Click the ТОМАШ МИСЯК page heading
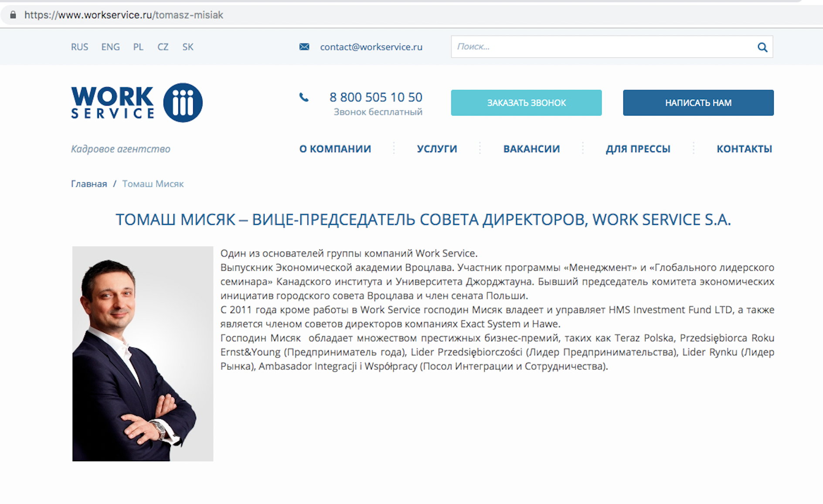 pos(423,219)
